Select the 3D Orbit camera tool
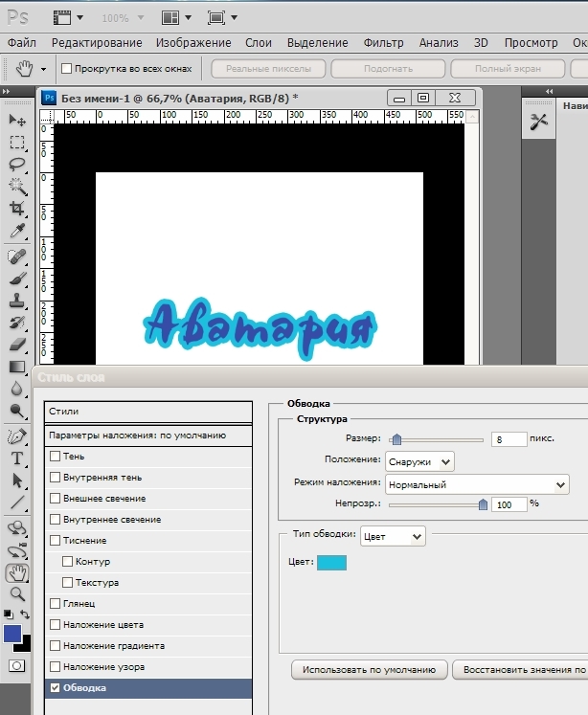Image resolution: width=588 pixels, height=715 pixels. pyautogui.click(x=17, y=550)
